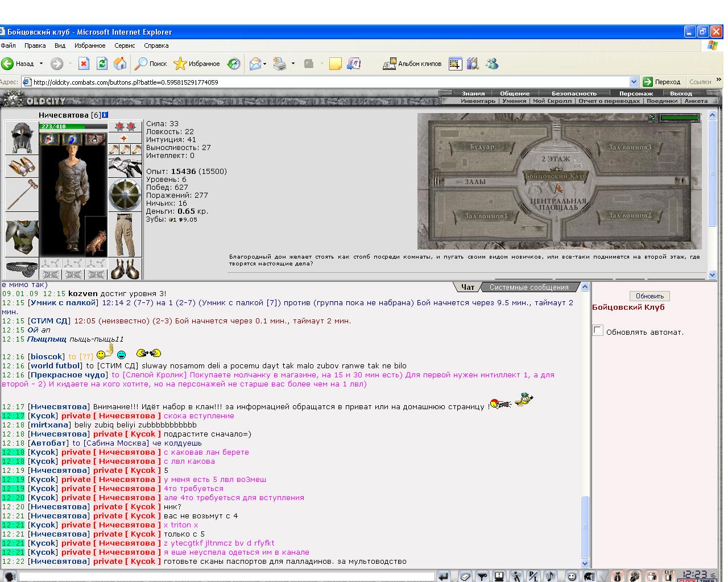The height and width of the screenshot is (582, 728).
Task: Click the studded belt equipment slot
Action: pos(22,268)
